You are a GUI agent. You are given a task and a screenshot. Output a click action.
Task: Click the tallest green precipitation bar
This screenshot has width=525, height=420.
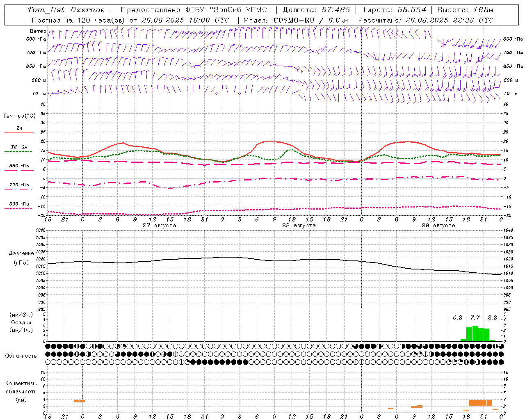point(475,333)
